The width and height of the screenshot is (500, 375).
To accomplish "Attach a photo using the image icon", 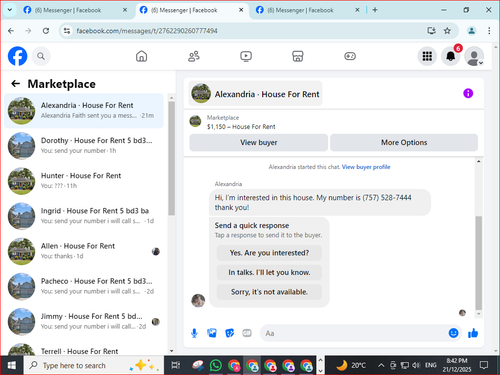I will point(212,333).
